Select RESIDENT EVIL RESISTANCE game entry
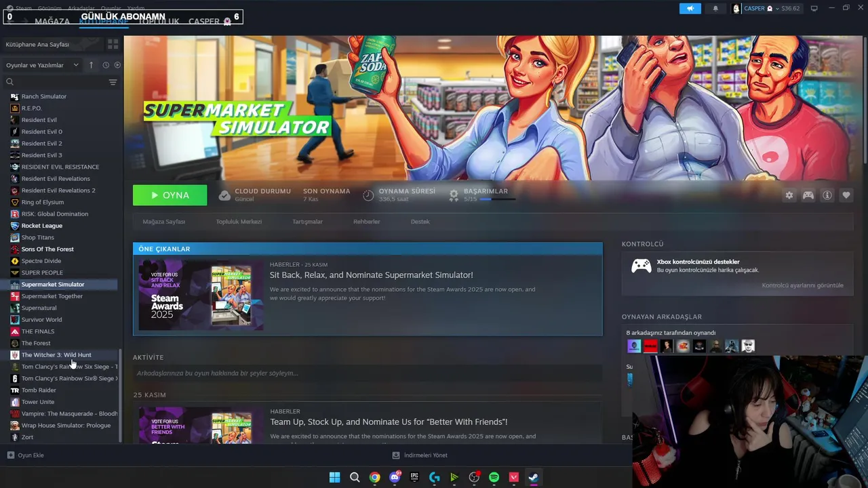 pos(61,167)
